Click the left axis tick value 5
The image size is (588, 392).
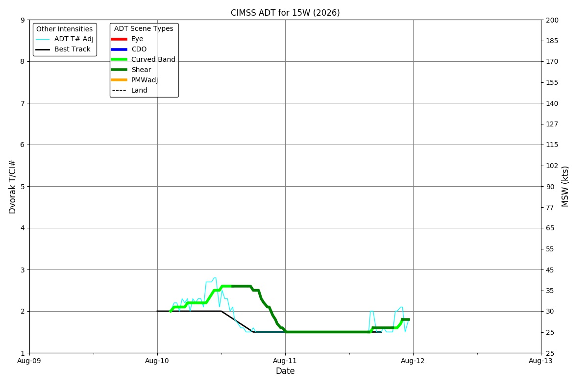point(23,187)
